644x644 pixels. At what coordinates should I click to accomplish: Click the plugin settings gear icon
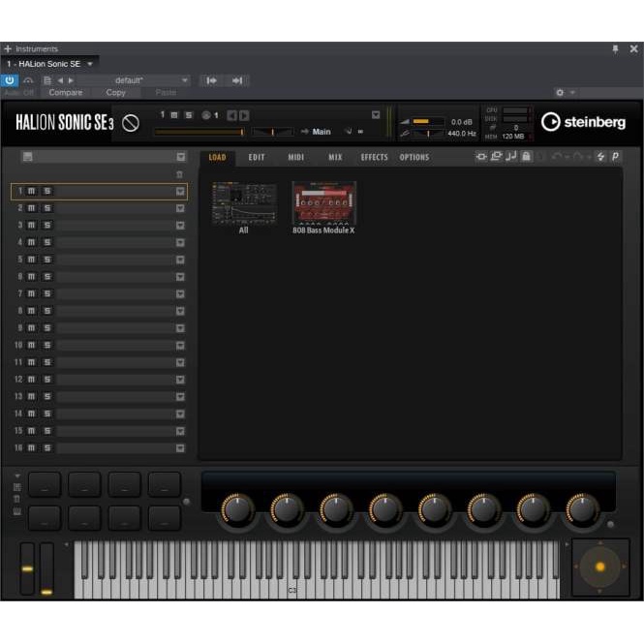560,93
